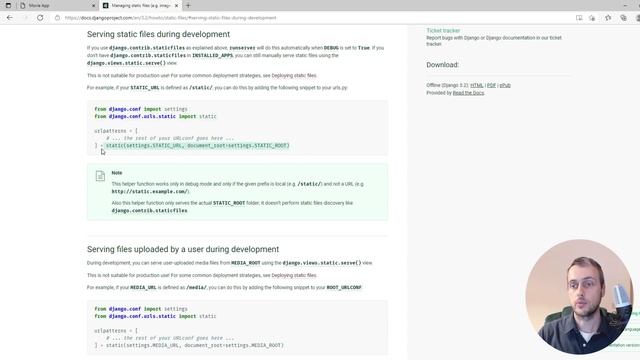View site information lock icon
Image resolution: width=640 pixels, height=360 pixels.
(x=58, y=18)
